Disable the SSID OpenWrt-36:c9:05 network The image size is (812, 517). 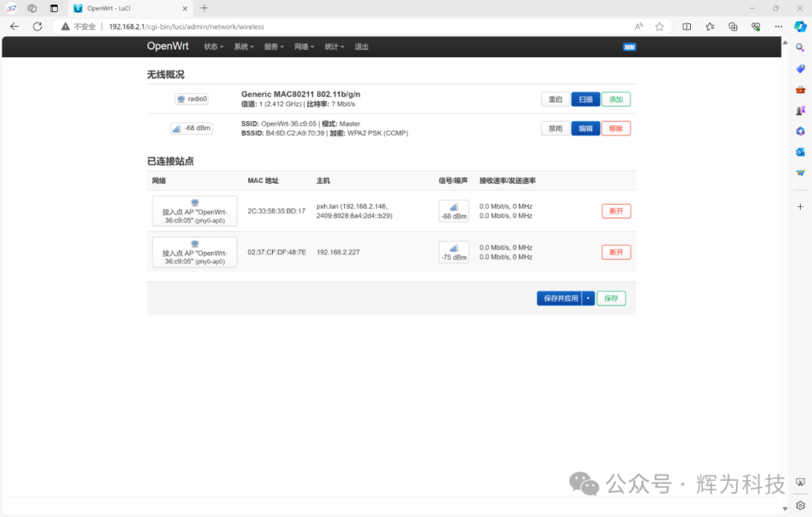[555, 128]
